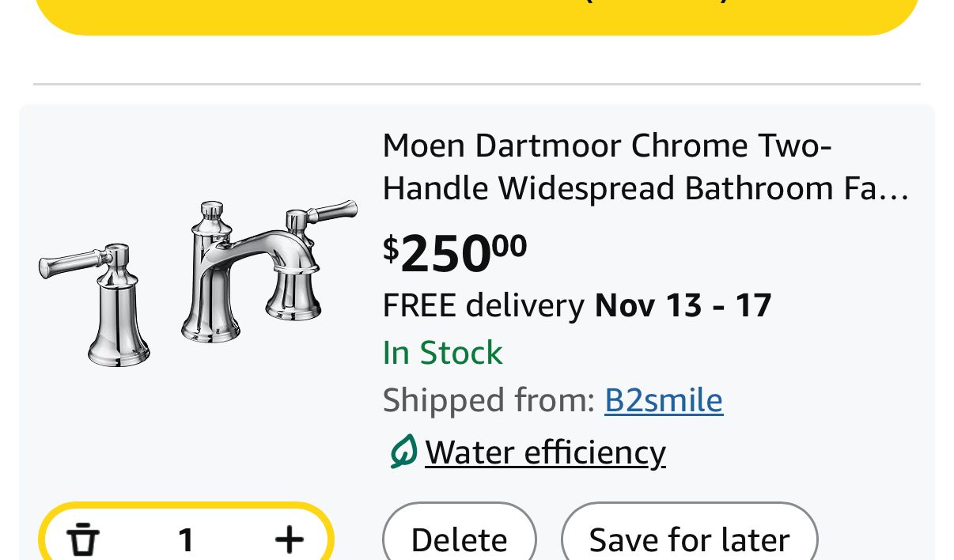Click the left faucet handle in the image

(75, 263)
